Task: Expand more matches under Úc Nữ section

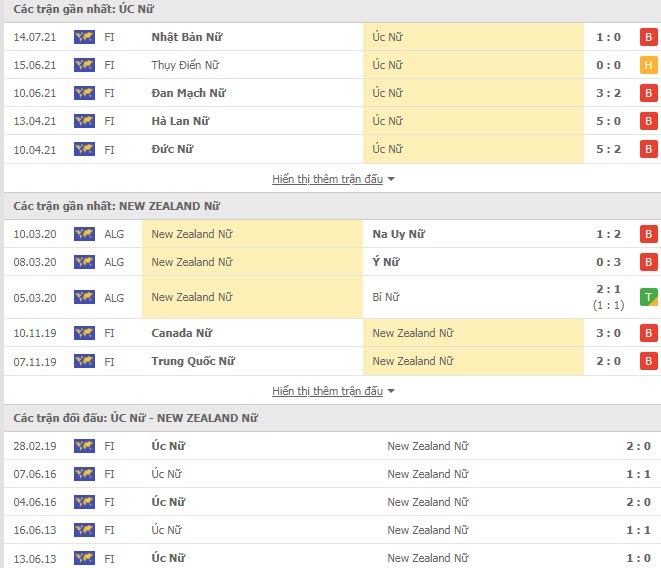Action: 328,179
